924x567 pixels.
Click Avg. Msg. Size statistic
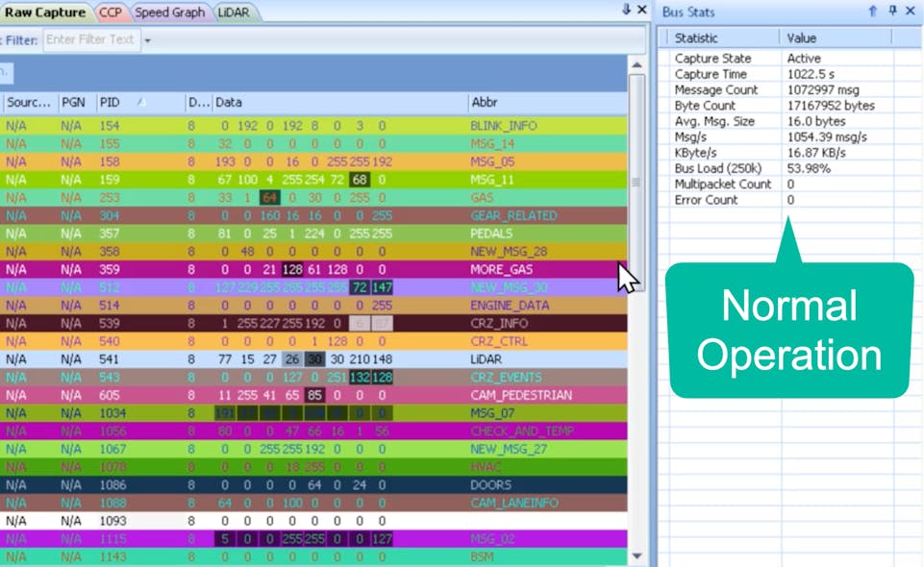click(x=714, y=121)
